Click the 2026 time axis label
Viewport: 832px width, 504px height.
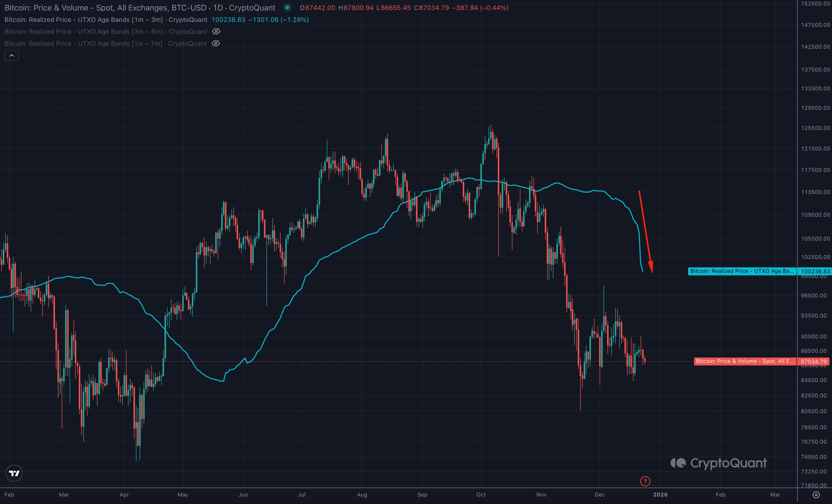coord(660,495)
